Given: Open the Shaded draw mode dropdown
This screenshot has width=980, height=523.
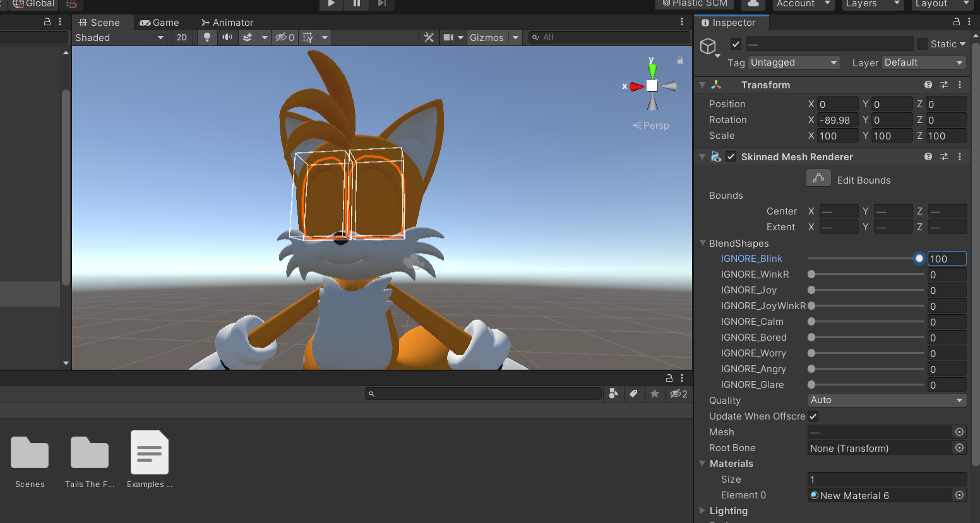Looking at the screenshot, I should click(119, 38).
